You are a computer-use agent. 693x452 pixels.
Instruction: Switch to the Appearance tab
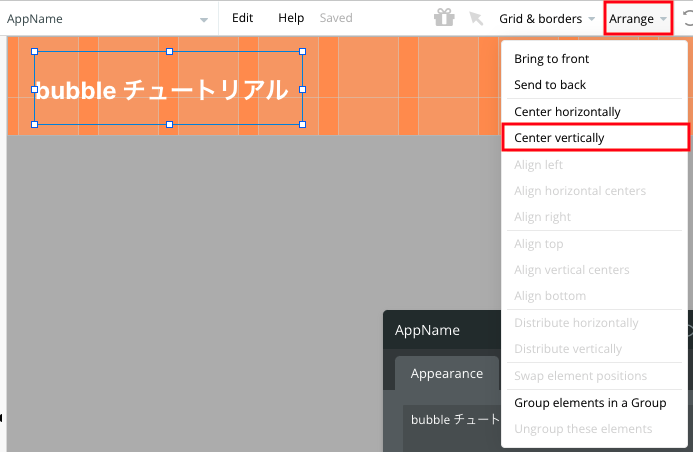tap(447, 374)
